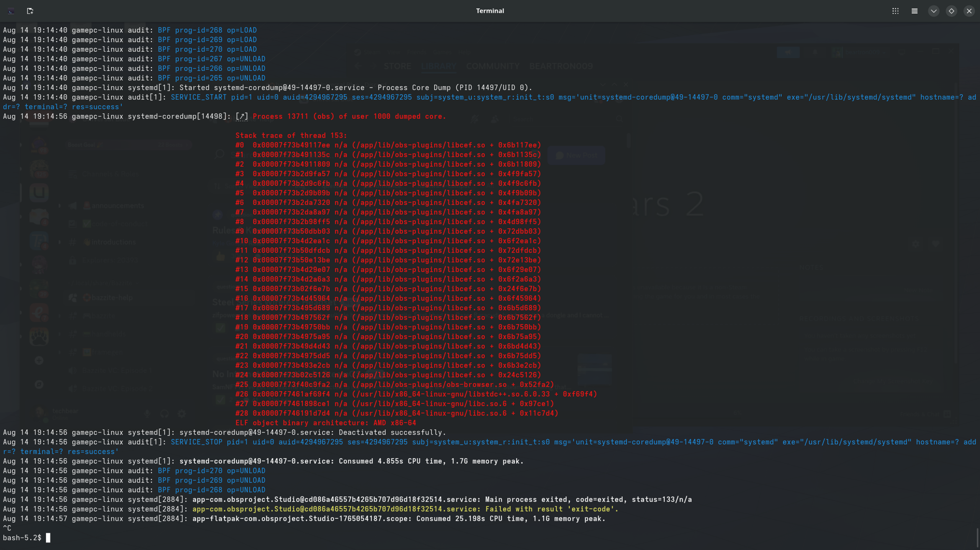Select stack frame #25 obs-browser.so + 0x52fa2
The height and width of the screenshot is (550, 980).
click(394, 385)
